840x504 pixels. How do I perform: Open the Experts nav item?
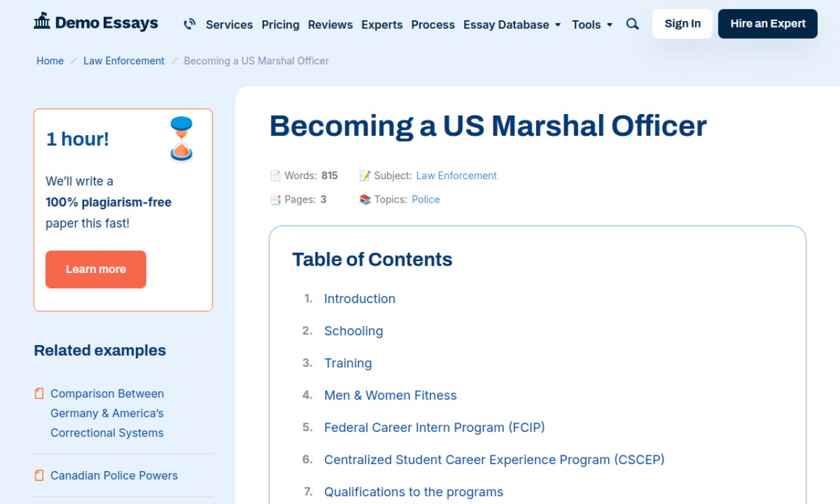pyautogui.click(x=382, y=24)
